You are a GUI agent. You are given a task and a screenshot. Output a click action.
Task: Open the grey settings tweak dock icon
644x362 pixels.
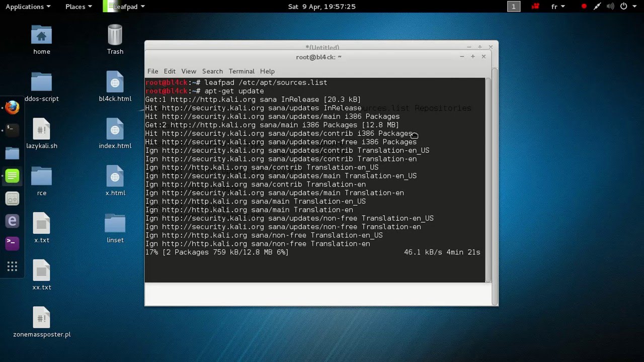coord(12,198)
